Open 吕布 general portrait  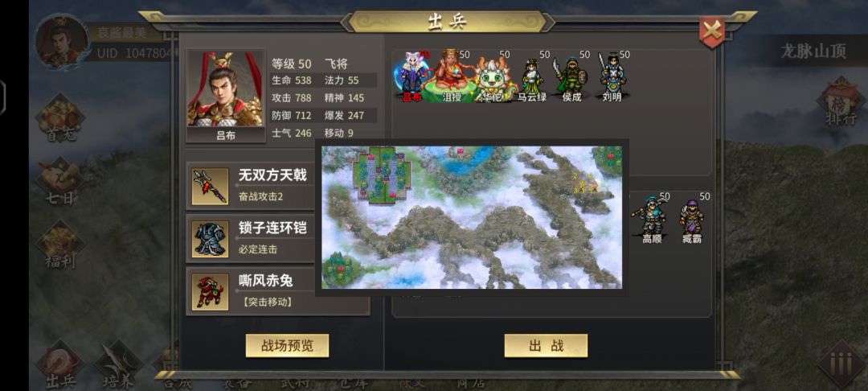[225, 96]
